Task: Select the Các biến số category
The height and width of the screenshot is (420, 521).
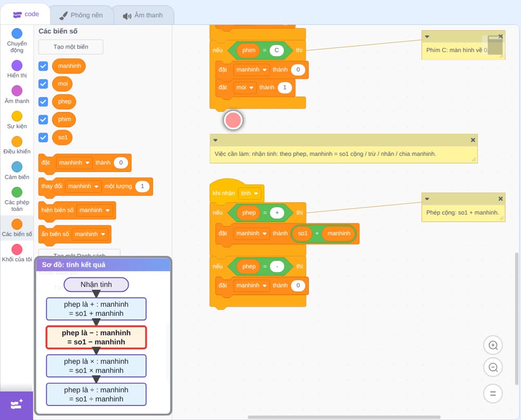Action: pyautogui.click(x=17, y=228)
